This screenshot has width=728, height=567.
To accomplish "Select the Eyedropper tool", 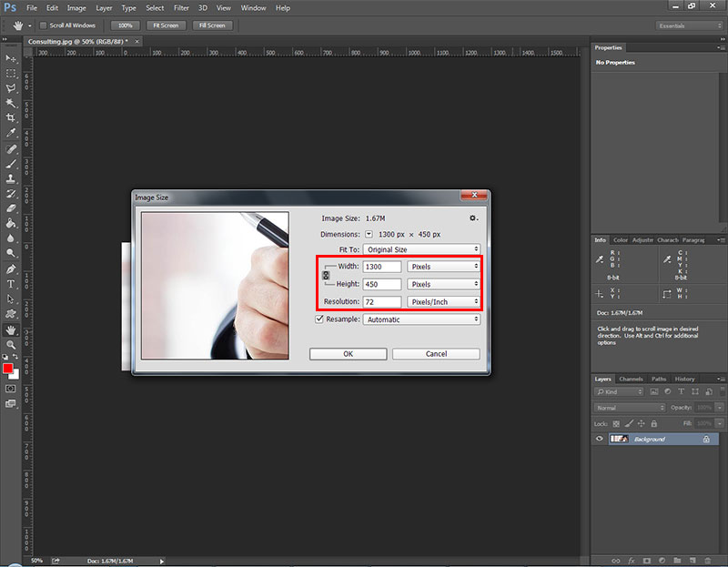I will point(11,133).
